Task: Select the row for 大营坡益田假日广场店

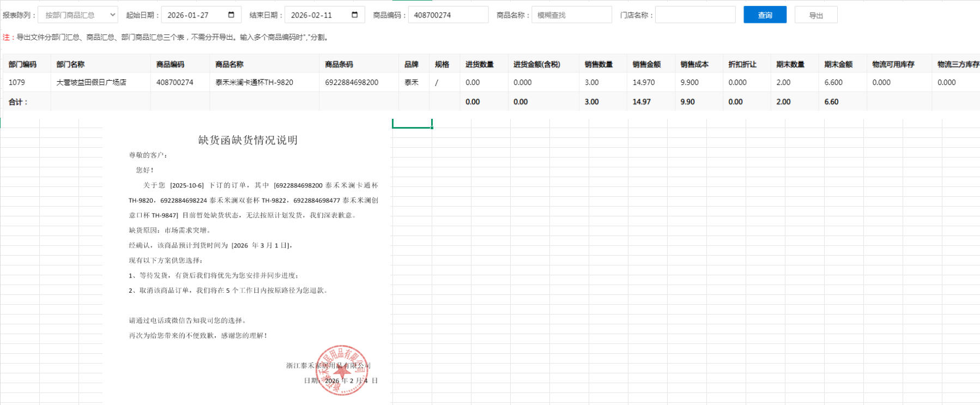Action: (x=92, y=82)
